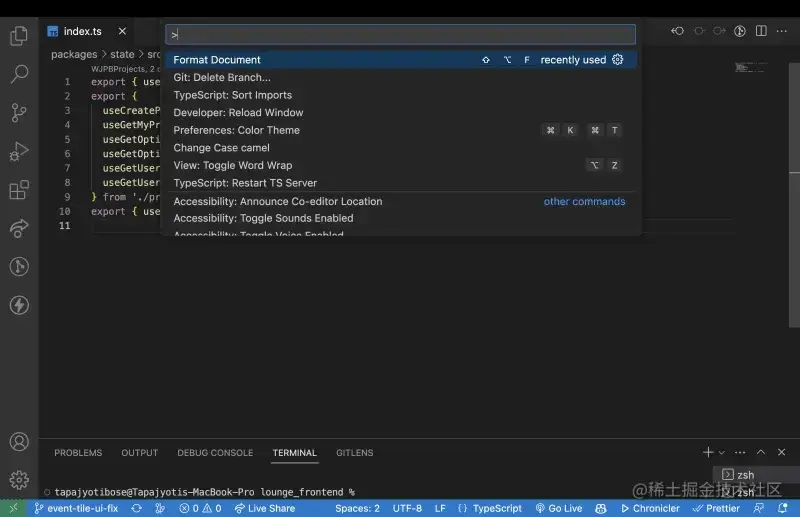Open Copilot status icon in status bar
This screenshot has height=517, width=800.
601,508
